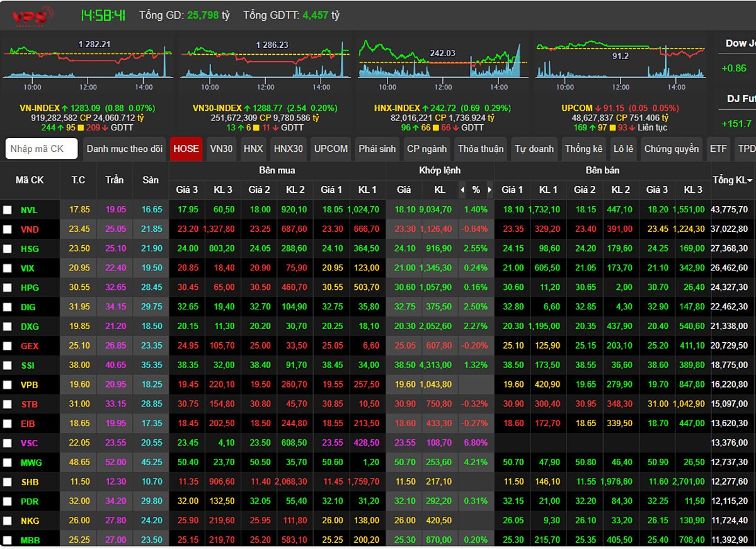Viewport: 756px width, 549px height.
Task: Switch to the VN30 tab
Action: tap(221, 149)
